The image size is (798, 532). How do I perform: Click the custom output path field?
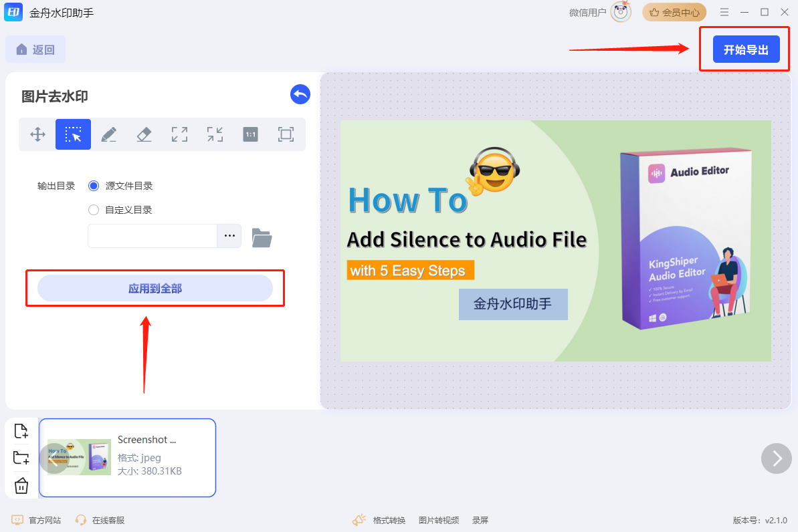pyautogui.click(x=153, y=236)
